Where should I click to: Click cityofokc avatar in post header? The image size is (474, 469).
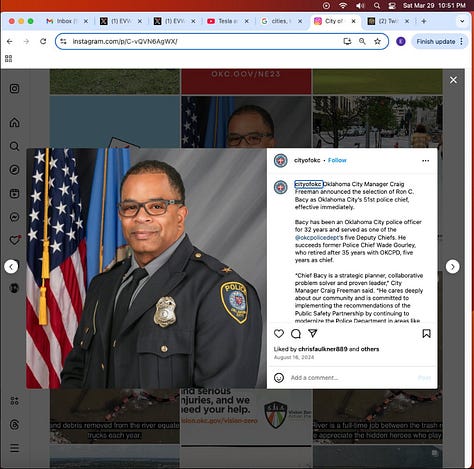click(x=281, y=161)
